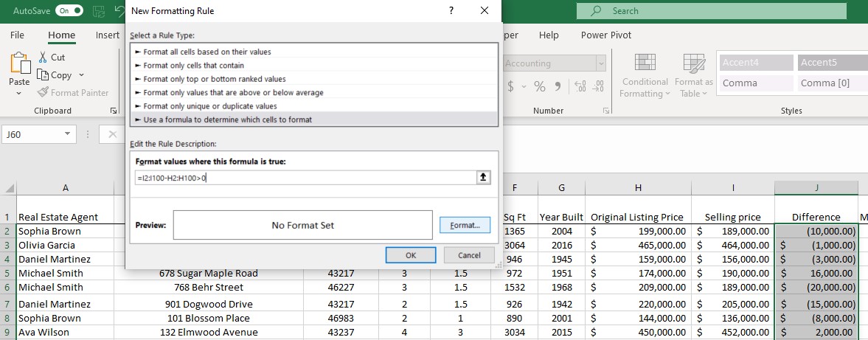Open the Conditional Formatting menu icon

pyautogui.click(x=645, y=63)
